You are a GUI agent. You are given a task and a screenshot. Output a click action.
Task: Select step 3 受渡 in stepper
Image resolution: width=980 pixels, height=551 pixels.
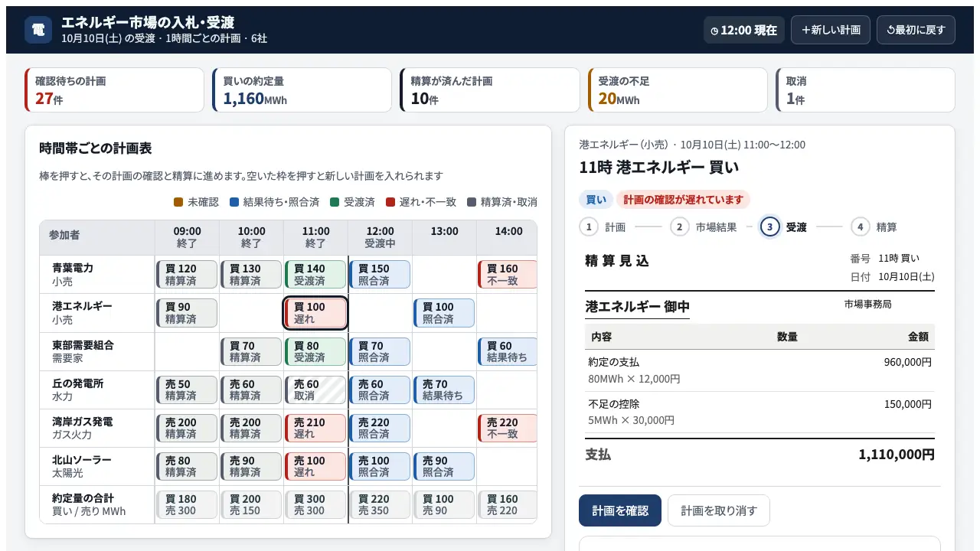(783, 227)
